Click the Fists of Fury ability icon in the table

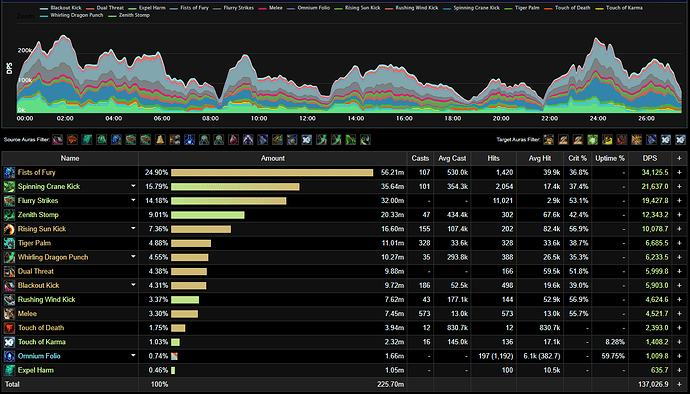9,173
